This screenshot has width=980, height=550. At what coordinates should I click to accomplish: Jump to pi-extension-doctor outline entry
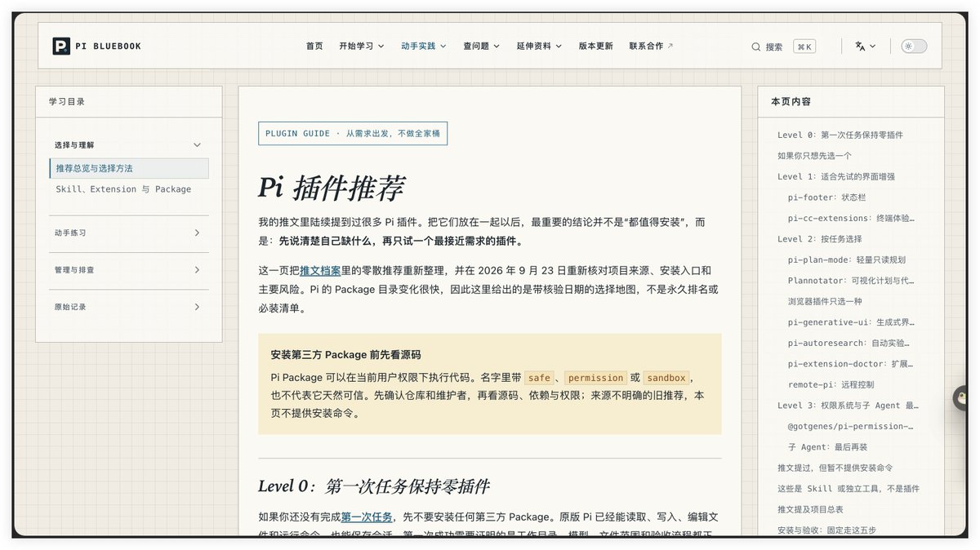[850, 364]
